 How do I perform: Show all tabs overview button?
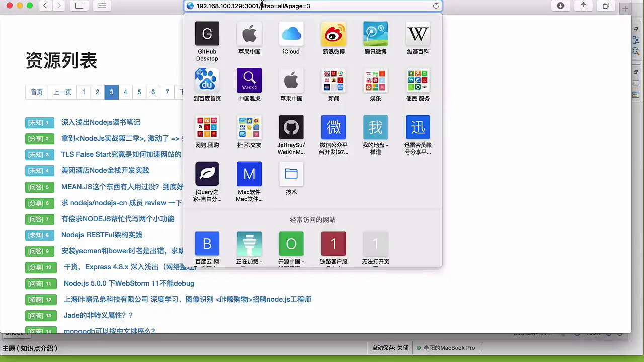coord(606,6)
